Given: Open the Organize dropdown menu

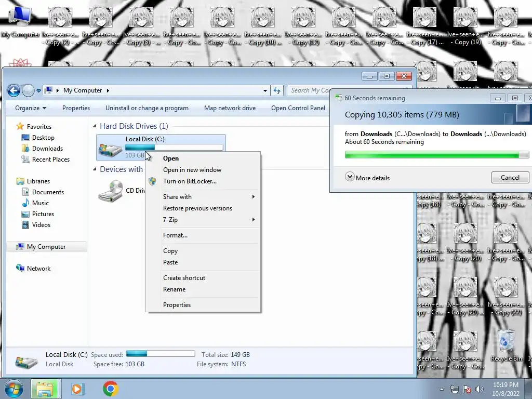Looking at the screenshot, I should pyautogui.click(x=31, y=108).
